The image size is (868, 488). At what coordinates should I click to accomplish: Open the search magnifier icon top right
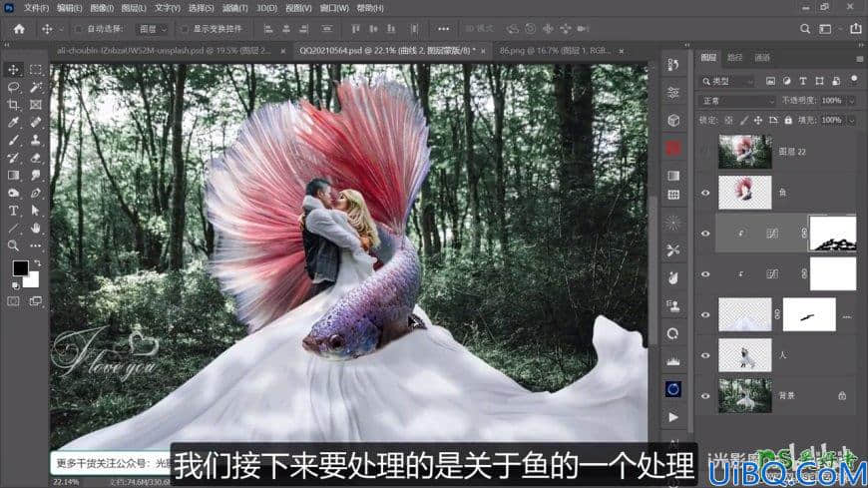point(805,29)
